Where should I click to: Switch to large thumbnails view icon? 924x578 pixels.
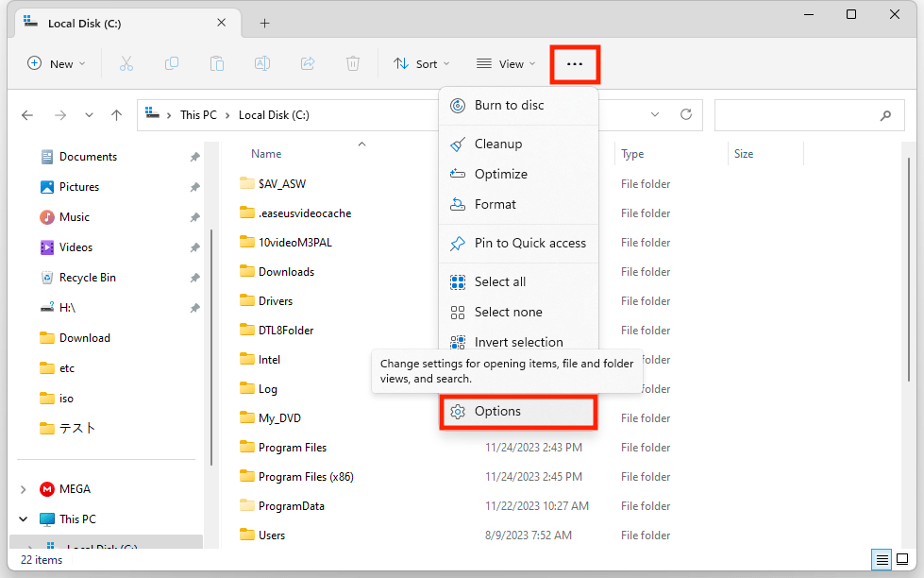pos(904,560)
